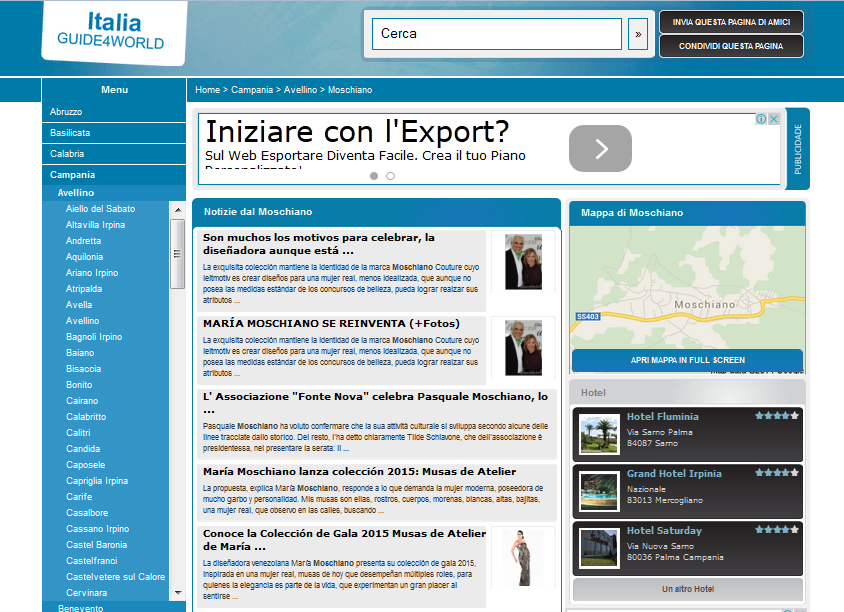Go to next ad slide arrow
844x612 pixels.
600,149
